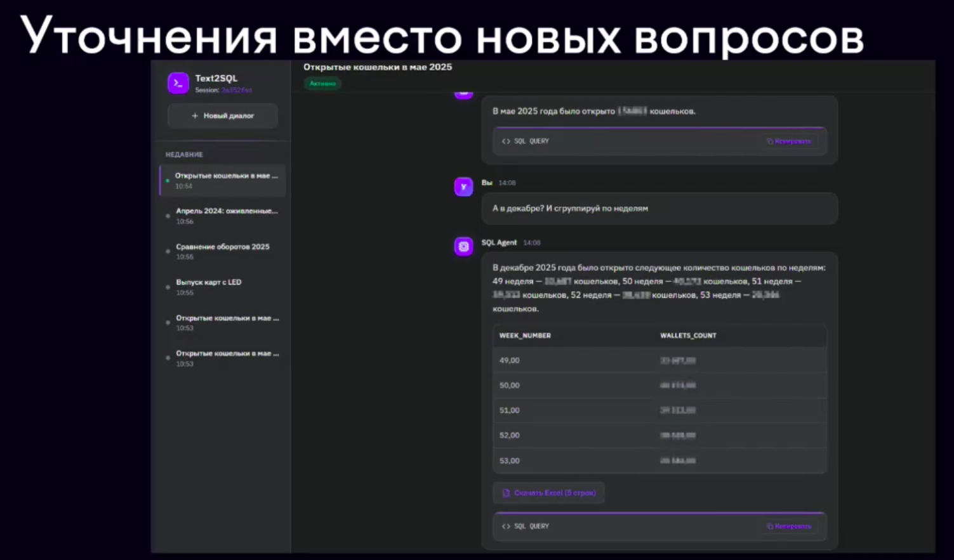Open the Апрель 2024: оживленные chat
Image resolution: width=954 pixels, height=560 pixels.
223,216
